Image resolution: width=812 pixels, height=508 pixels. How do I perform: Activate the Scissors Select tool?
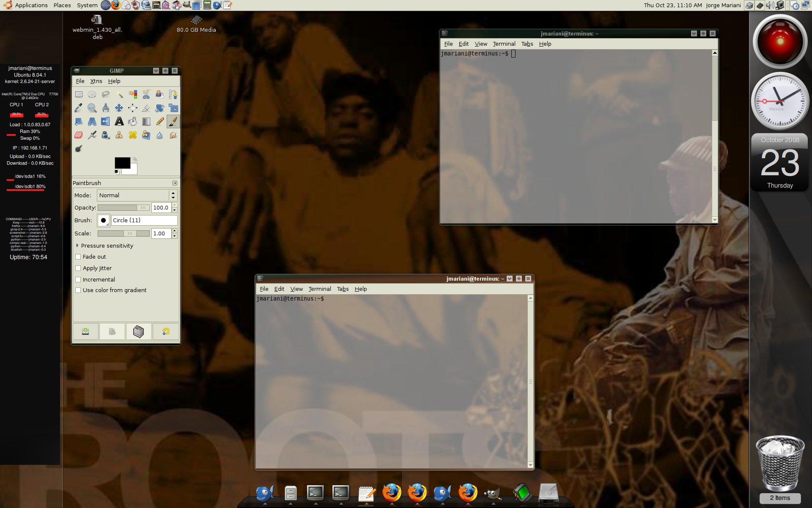click(x=146, y=94)
